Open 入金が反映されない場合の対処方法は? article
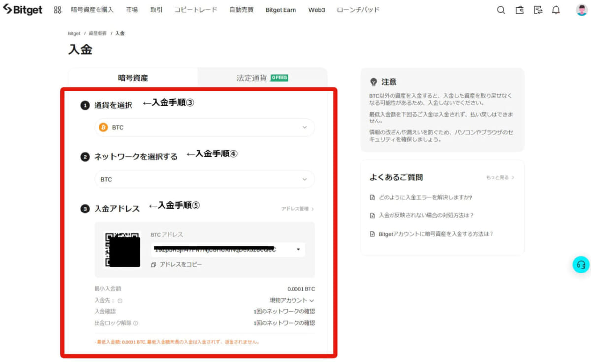The width and height of the screenshot is (591, 364). tap(426, 215)
